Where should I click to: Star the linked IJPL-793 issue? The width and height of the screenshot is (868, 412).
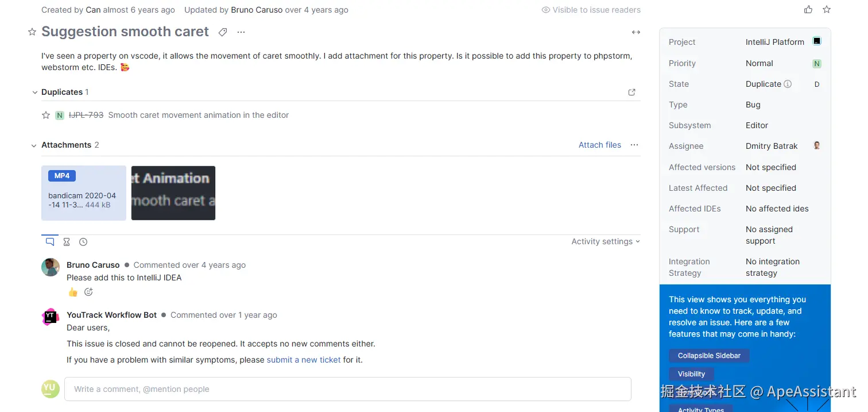[46, 115]
